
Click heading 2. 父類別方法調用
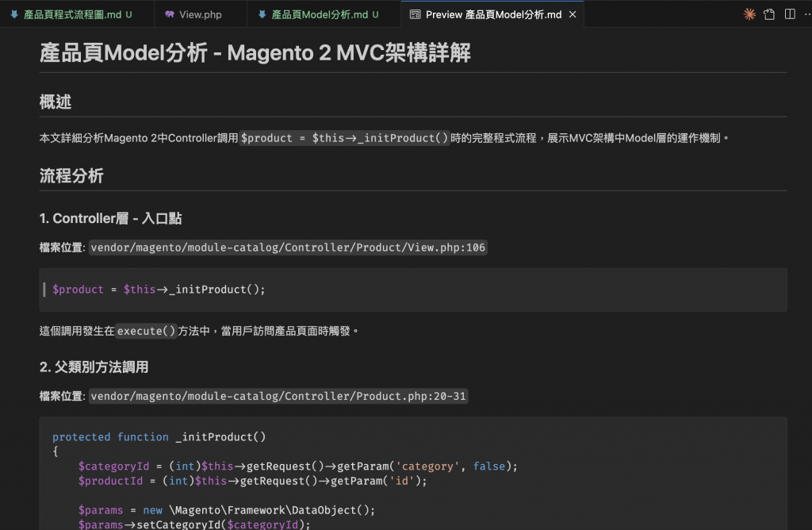coord(94,367)
